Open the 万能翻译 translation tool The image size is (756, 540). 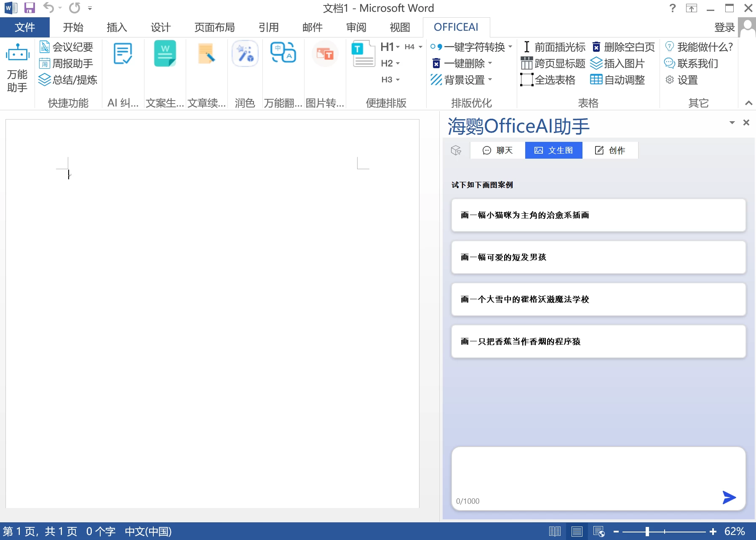283,53
